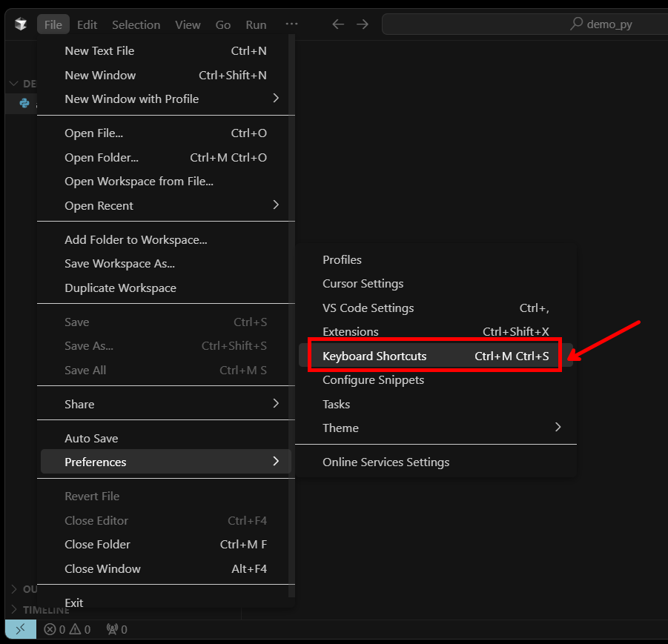Toggle Auto Save
Image resolution: width=668 pixels, height=644 pixels.
coord(166,438)
